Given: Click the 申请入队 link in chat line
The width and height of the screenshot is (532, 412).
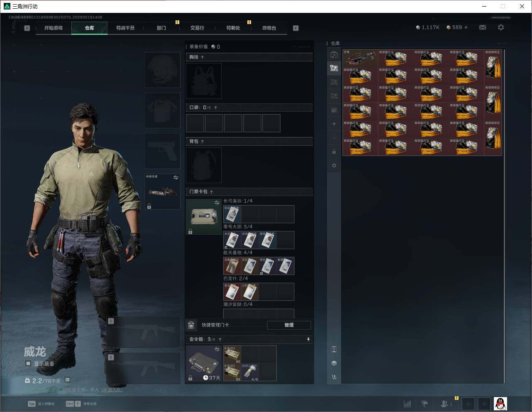Looking at the screenshot, I should tap(112, 390).
